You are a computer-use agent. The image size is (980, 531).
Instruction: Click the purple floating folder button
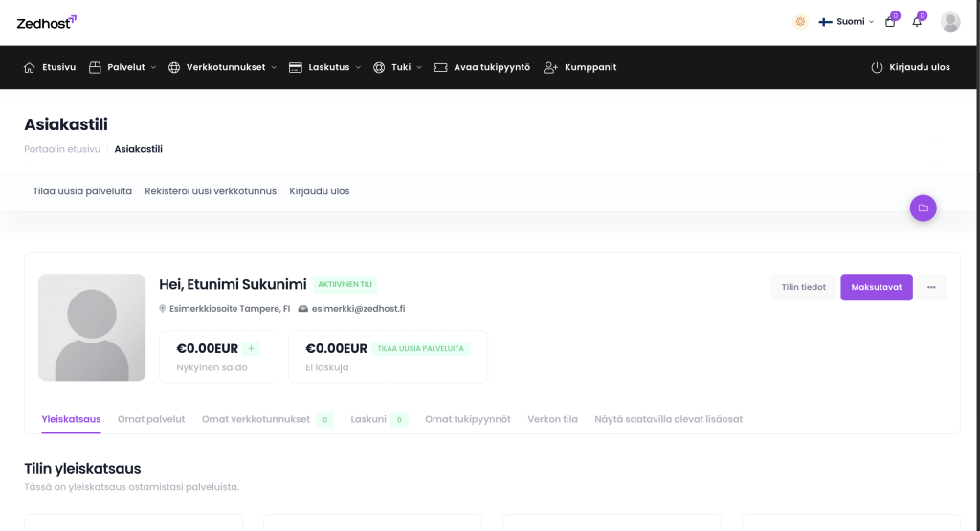point(923,208)
